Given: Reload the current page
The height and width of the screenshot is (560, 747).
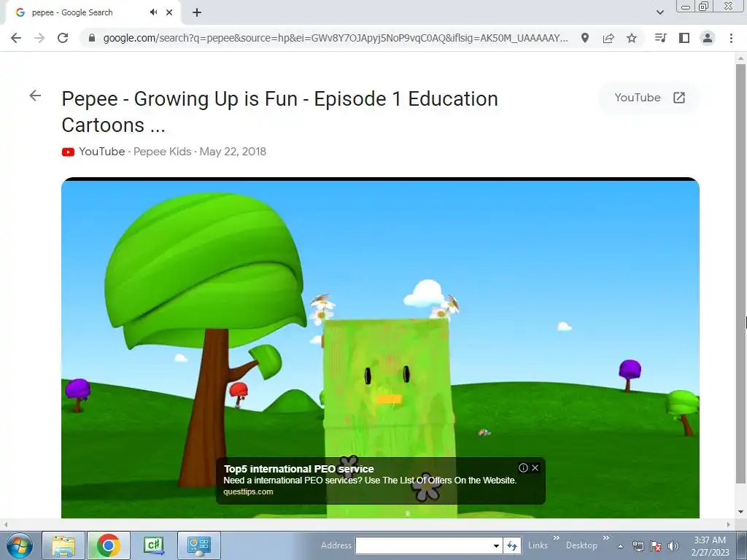Looking at the screenshot, I should point(63,38).
